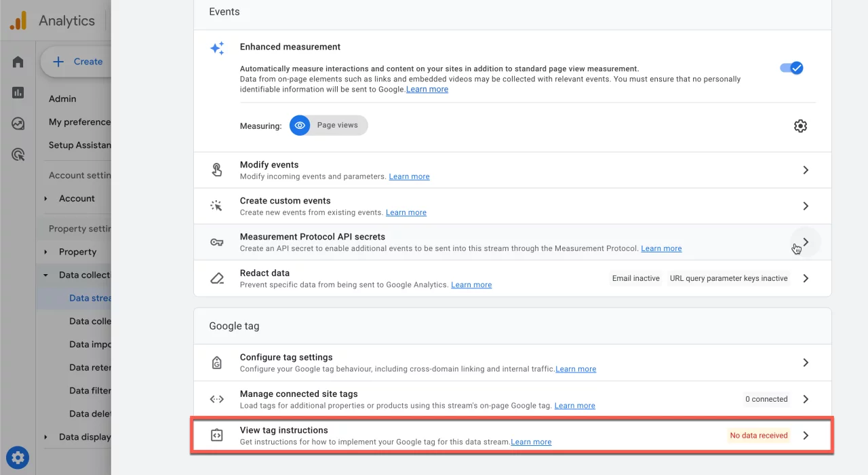Image resolution: width=868 pixels, height=475 pixels.
Task: Open Learn more link for Create custom events
Action: (406, 212)
